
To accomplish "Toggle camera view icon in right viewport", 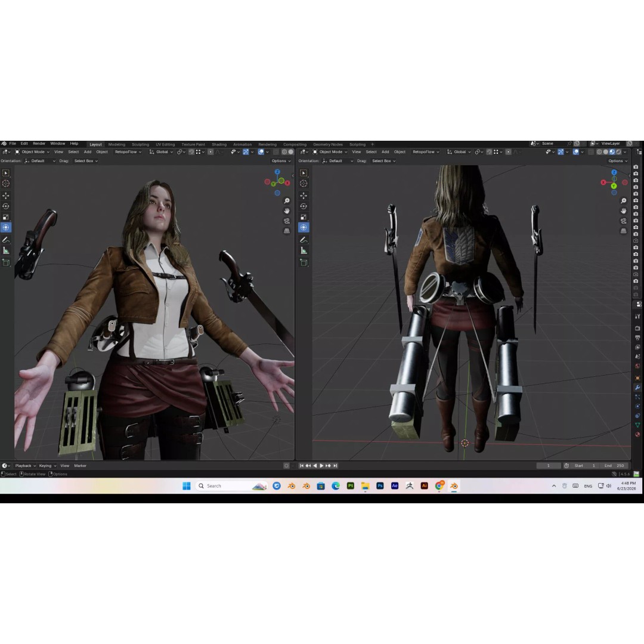I will pyautogui.click(x=624, y=221).
